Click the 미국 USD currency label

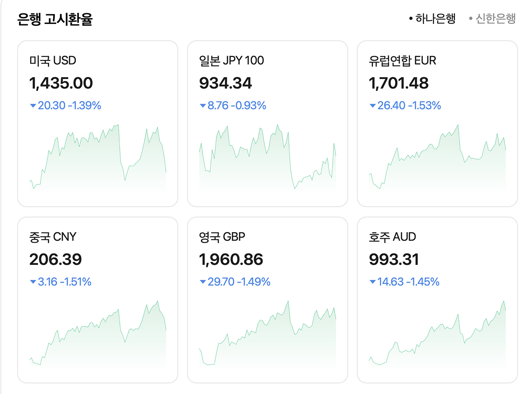coord(53,60)
